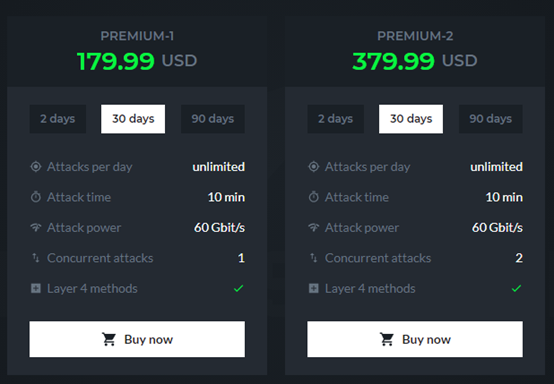Click Buy now under the PREMIUM-1 plan
The image size is (554, 384).
pos(137,339)
